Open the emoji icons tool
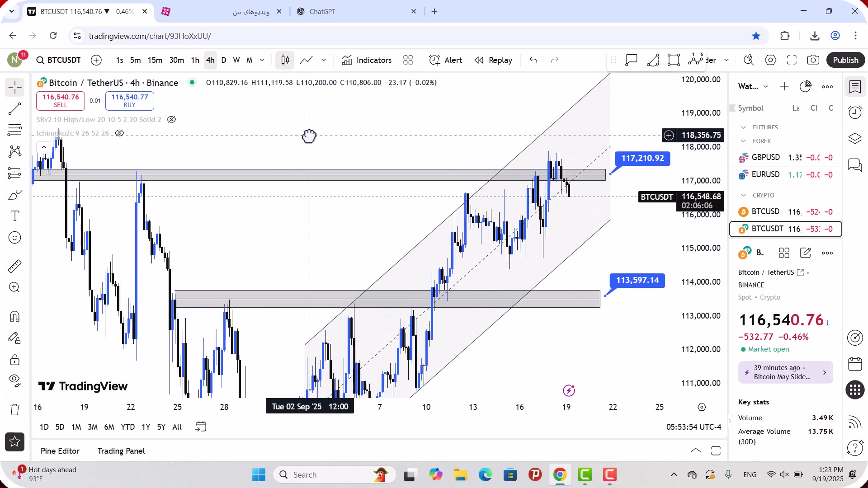The image size is (868, 488). [x=15, y=238]
